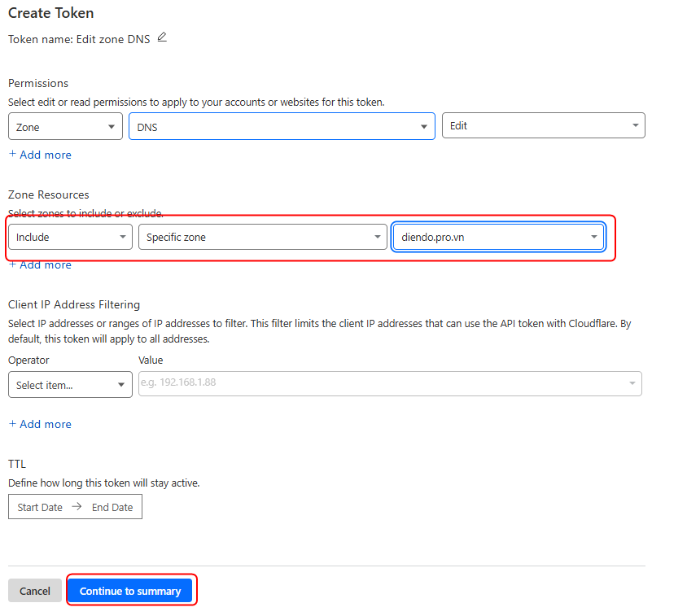Viewport: 687px width, 616px height.
Task: Select the TTL End Date field
Action: tap(112, 507)
